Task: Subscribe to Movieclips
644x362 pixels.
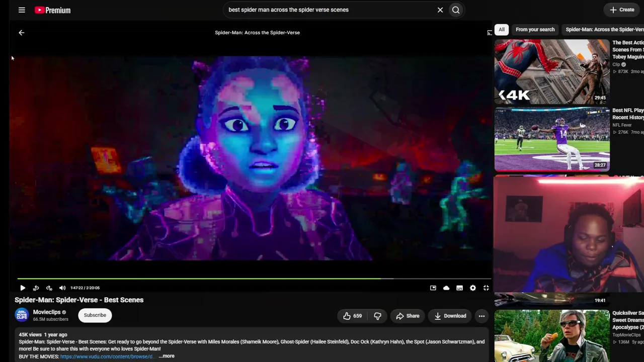Action: click(x=95, y=315)
